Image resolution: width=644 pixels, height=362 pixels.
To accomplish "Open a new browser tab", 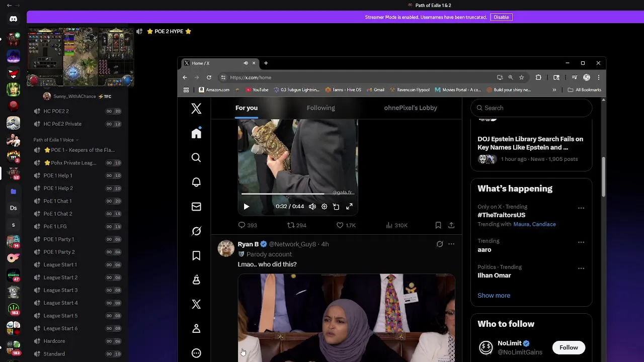I will pyautogui.click(x=266, y=63).
